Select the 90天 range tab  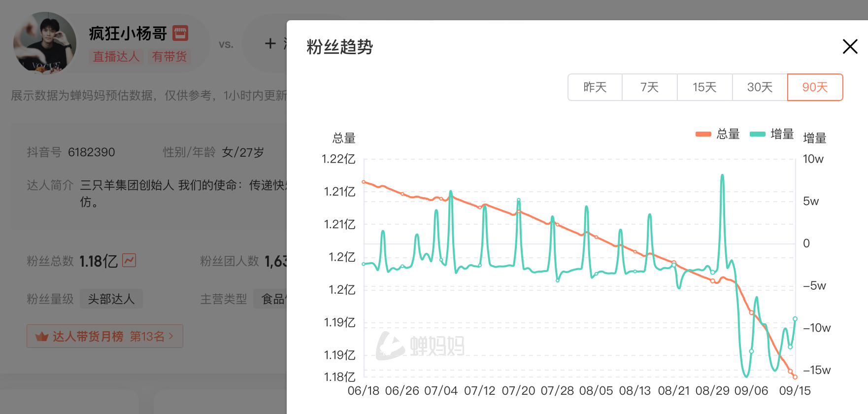click(x=815, y=87)
